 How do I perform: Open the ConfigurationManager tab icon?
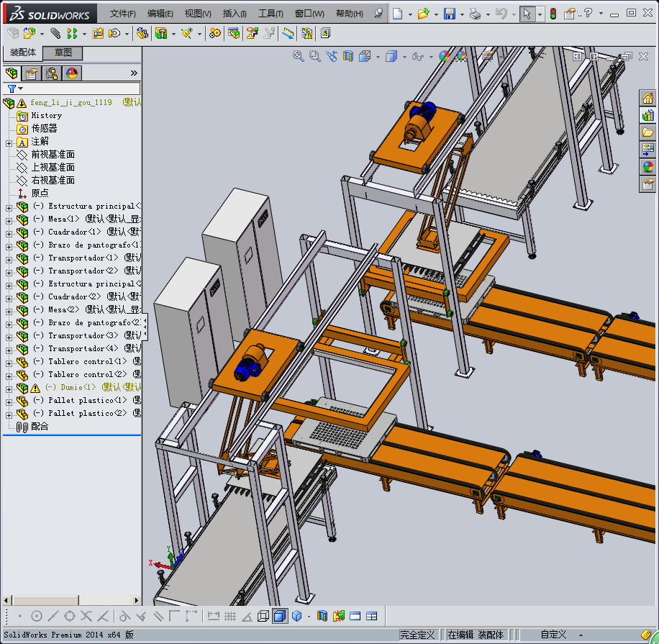point(51,73)
